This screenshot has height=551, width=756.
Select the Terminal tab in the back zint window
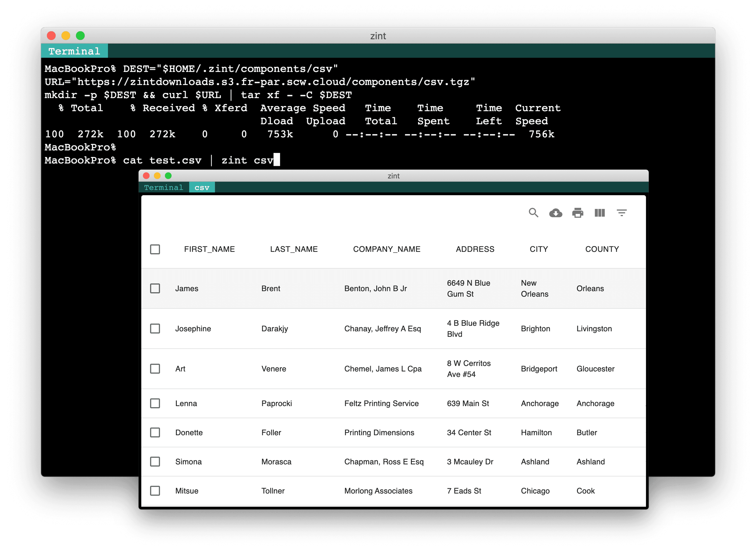(x=74, y=51)
